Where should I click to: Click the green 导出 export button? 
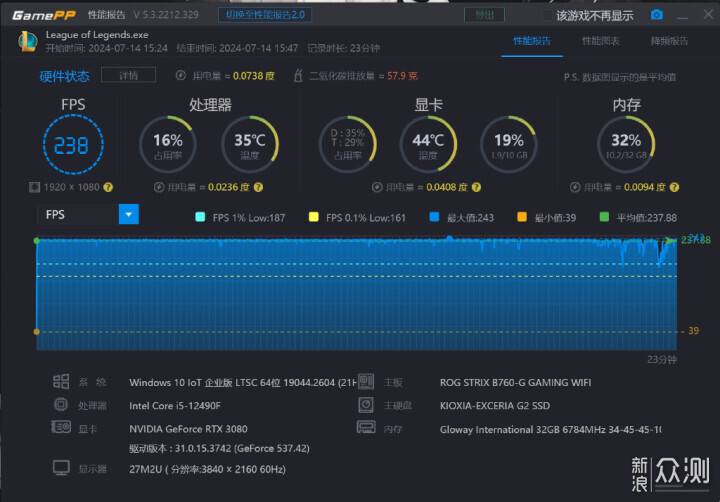(x=484, y=15)
